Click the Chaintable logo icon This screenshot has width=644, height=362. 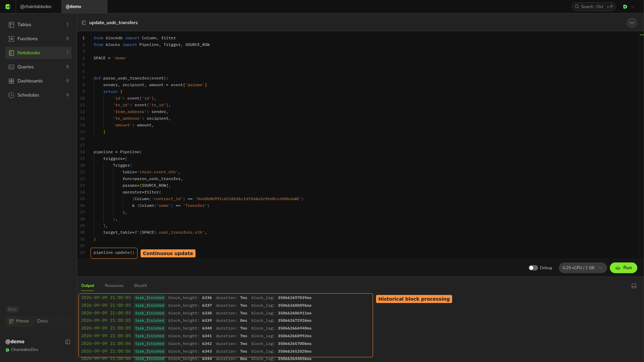coord(8,7)
